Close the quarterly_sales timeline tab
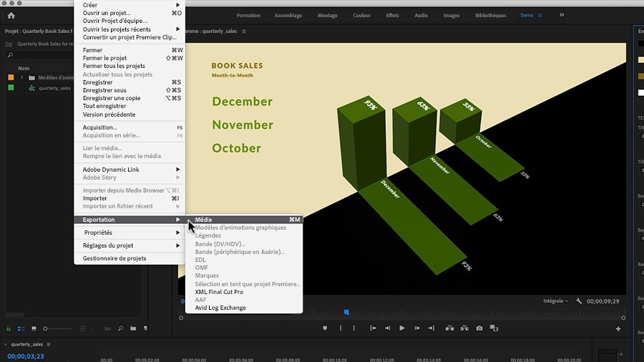 [5, 344]
